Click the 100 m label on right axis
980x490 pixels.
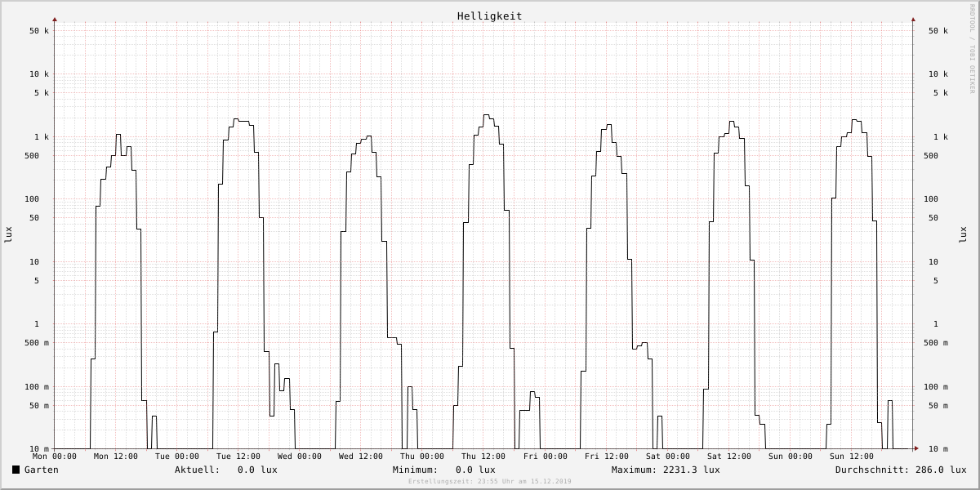[x=936, y=387]
